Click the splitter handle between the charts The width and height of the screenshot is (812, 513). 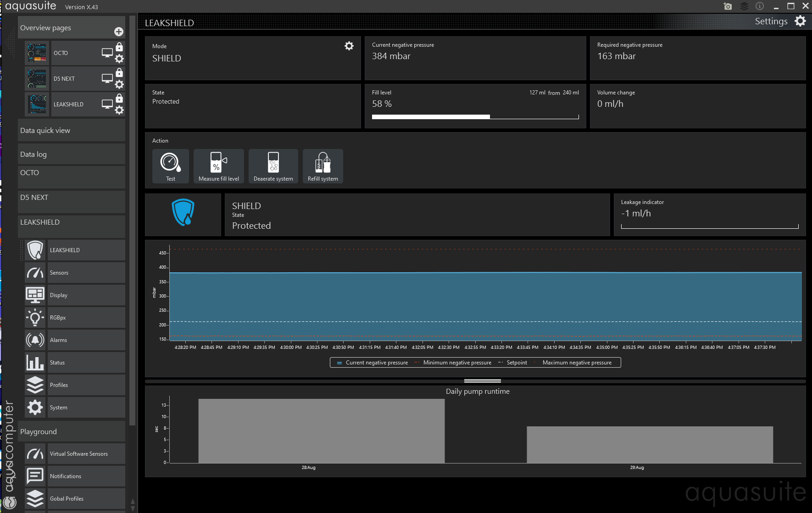coord(482,381)
